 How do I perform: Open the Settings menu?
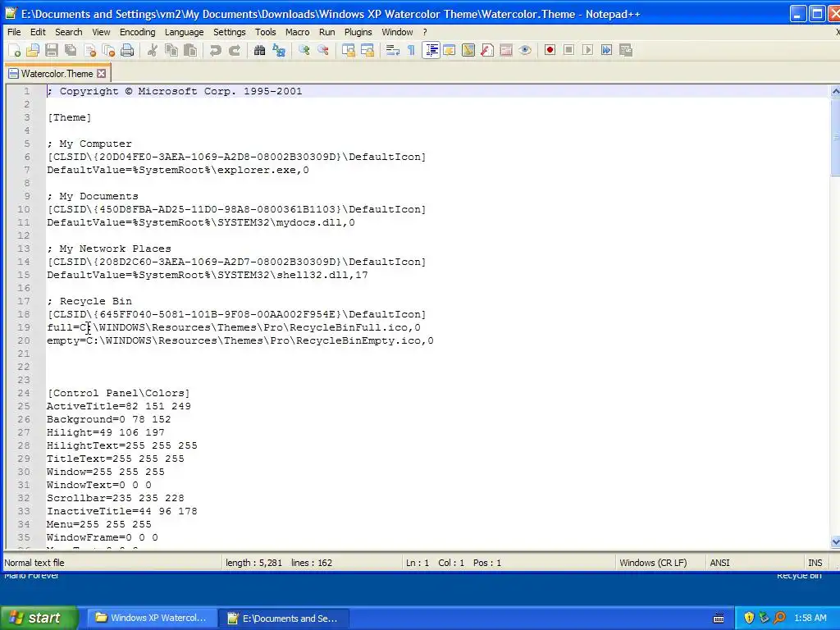coord(230,32)
